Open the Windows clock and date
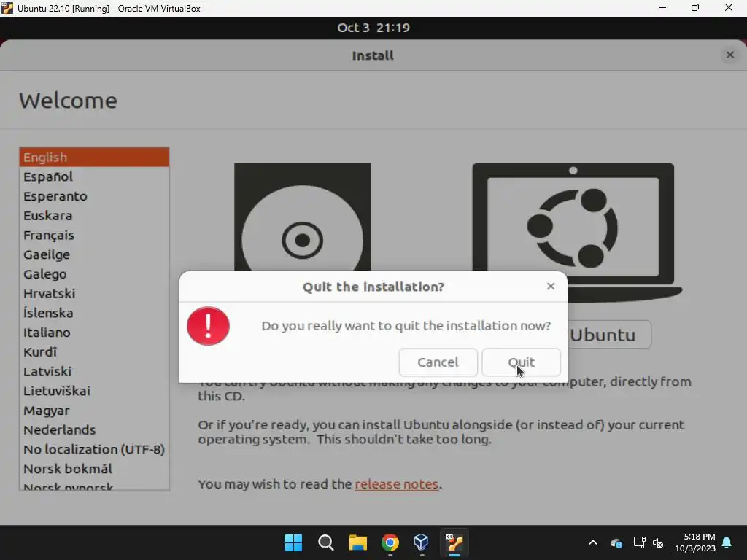747x560 pixels. click(695, 542)
